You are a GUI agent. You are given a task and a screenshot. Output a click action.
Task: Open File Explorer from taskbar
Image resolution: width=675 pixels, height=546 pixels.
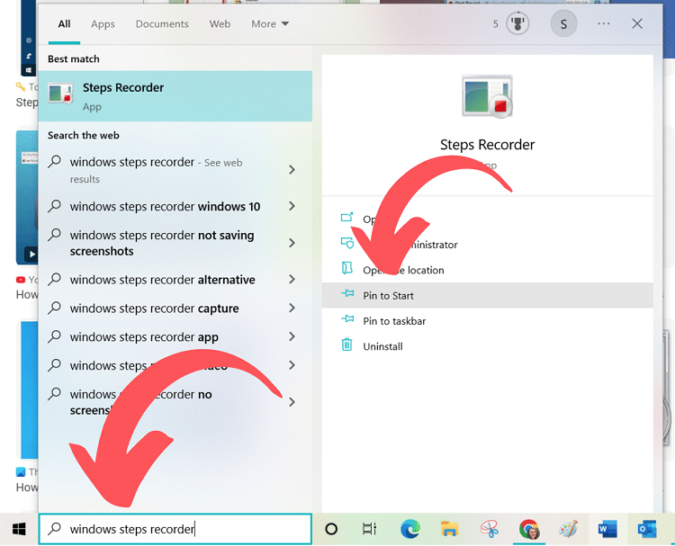point(449,529)
